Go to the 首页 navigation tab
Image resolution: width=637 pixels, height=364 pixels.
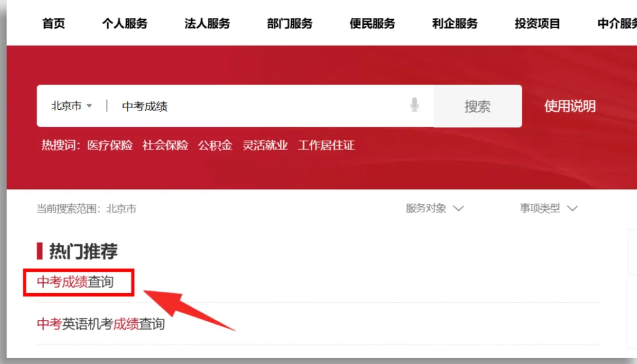point(53,23)
